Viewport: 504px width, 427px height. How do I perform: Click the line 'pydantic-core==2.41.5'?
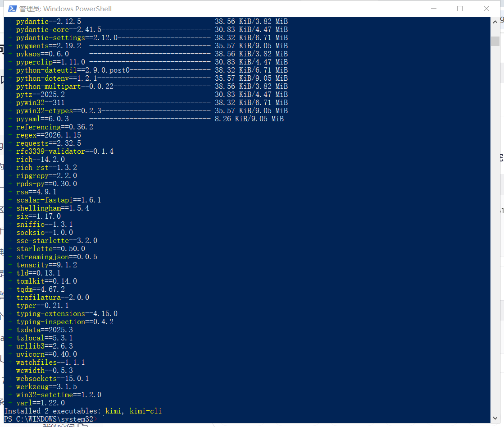(59, 30)
